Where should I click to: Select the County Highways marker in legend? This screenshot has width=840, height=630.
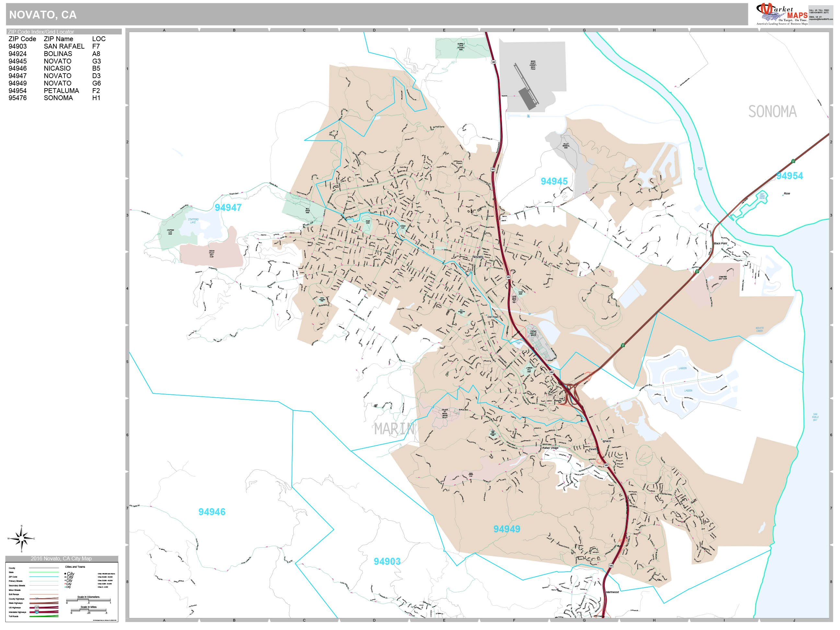click(37, 599)
